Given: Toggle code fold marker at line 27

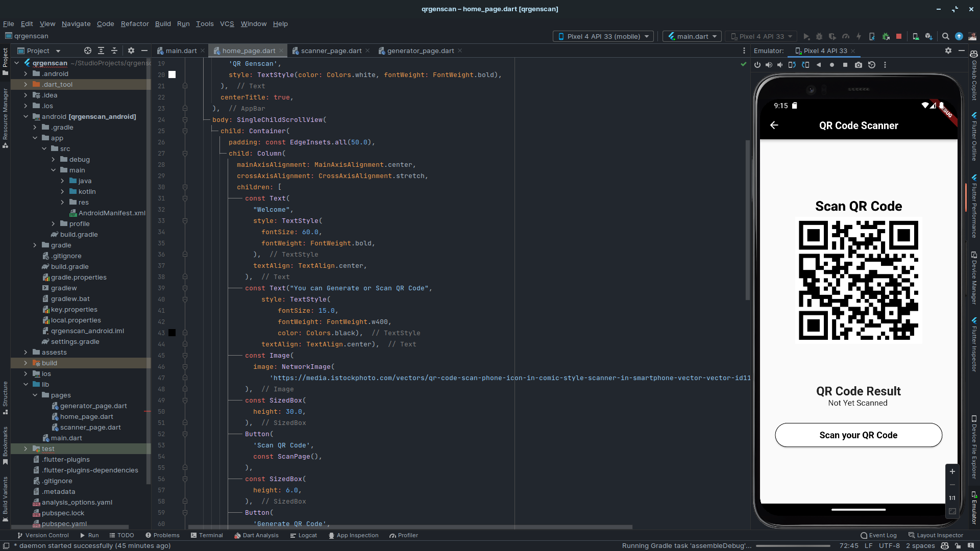Looking at the screenshot, I should tap(185, 154).
